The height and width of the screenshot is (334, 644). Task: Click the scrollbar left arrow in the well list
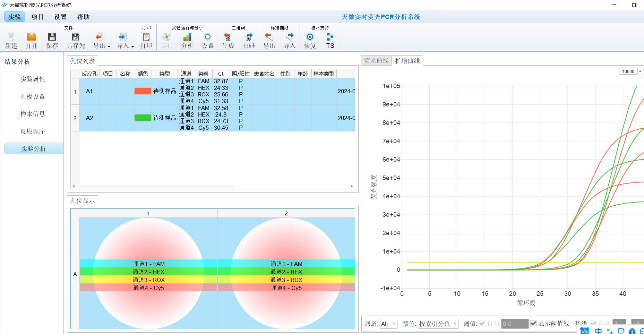click(x=74, y=186)
